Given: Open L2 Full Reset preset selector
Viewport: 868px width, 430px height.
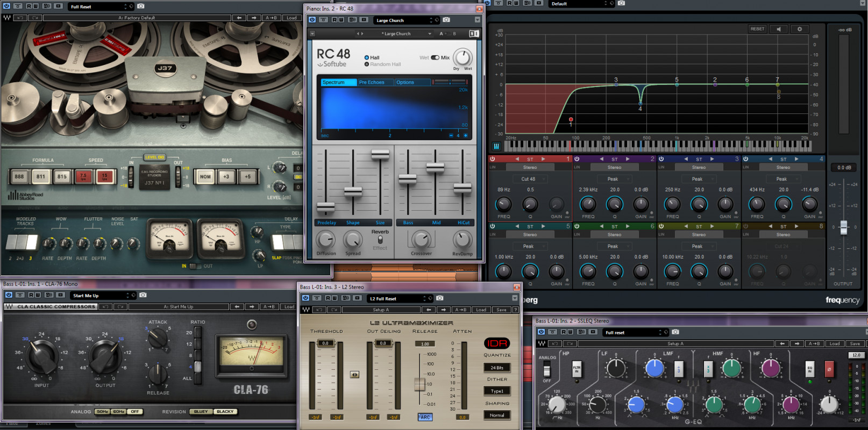Looking at the screenshot, I should pyautogui.click(x=400, y=298).
